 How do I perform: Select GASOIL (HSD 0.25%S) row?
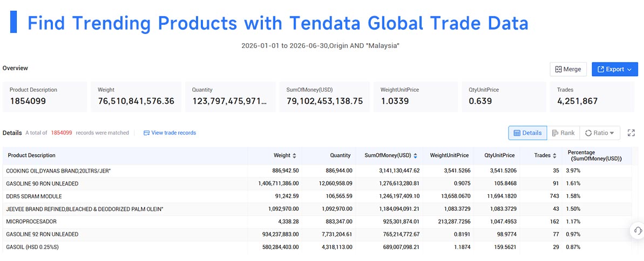coord(317,247)
